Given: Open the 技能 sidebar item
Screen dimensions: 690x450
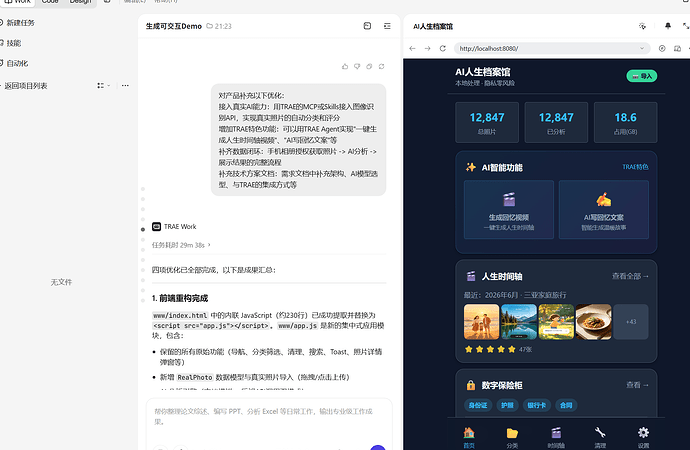Looking at the screenshot, I should point(11,43).
